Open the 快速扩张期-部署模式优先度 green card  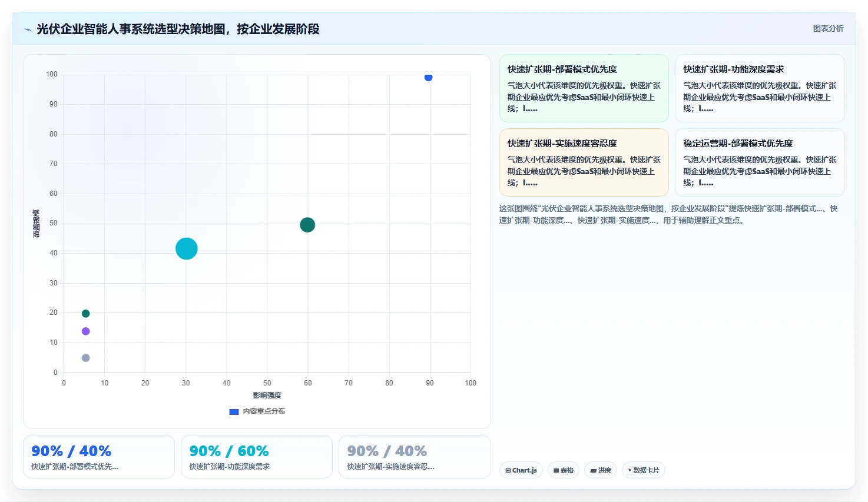(x=584, y=88)
